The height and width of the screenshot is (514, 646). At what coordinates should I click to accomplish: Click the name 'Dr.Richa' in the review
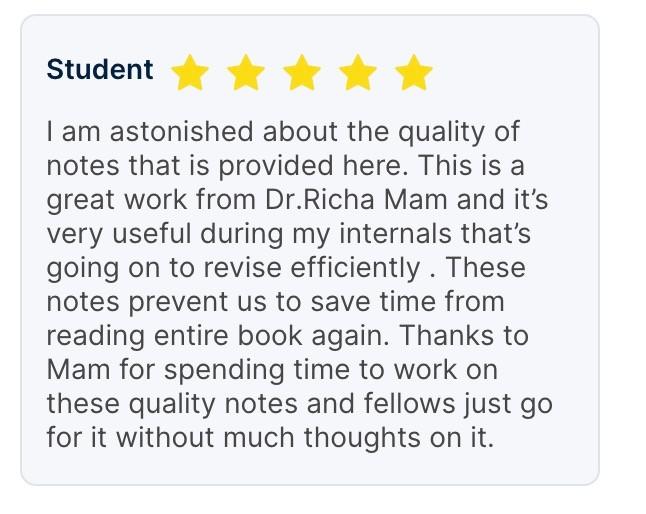pyautogui.click(x=320, y=200)
